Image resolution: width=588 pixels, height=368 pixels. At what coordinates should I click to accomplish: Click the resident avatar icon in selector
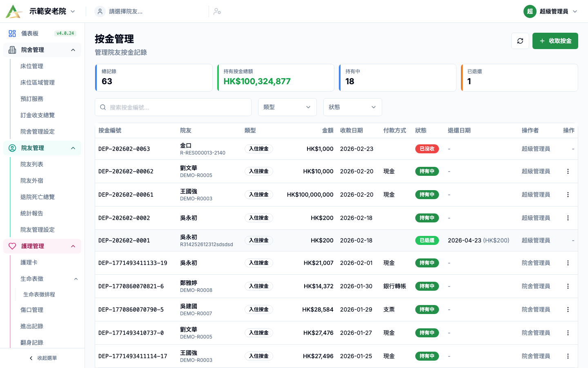coord(100,11)
